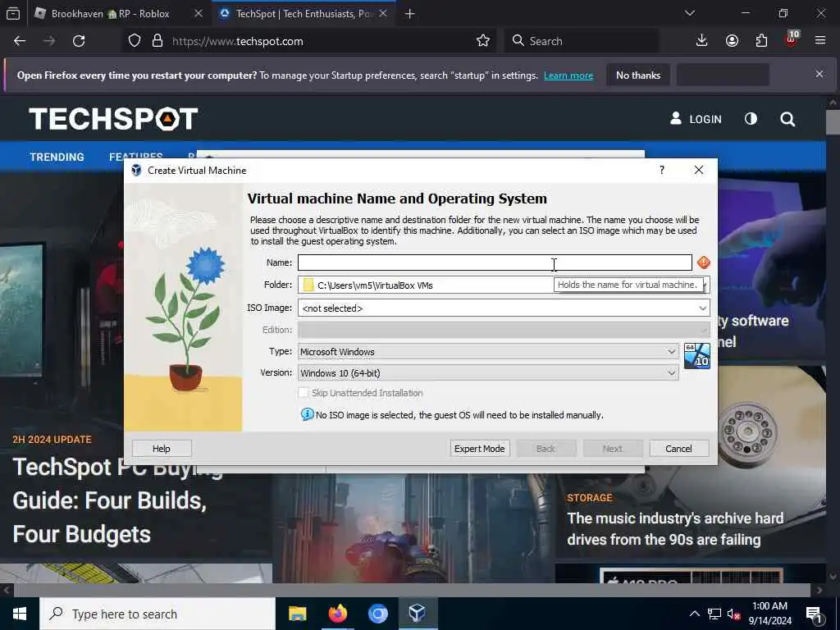This screenshot has width=840, height=630.
Task: Close the Brookhaven RP Roblox tab
Action: point(199,13)
